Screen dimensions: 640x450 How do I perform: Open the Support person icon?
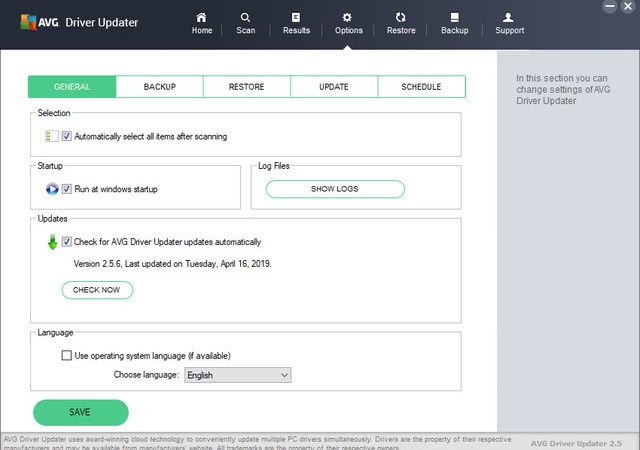pos(508,18)
